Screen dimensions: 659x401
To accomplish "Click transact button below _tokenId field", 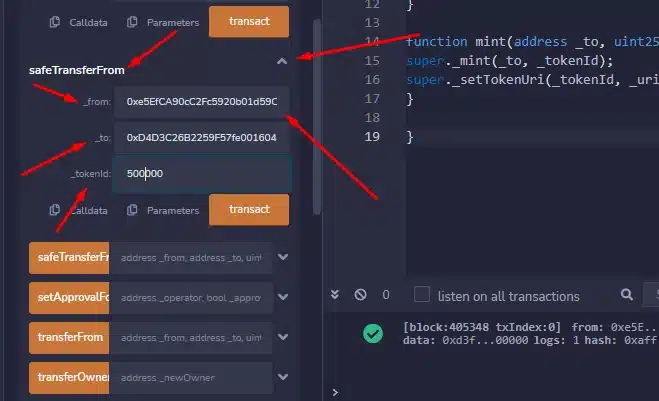I will (249, 209).
